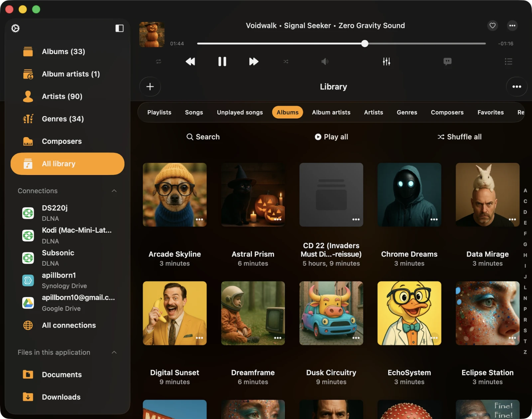Open Library more options menu
Viewport: 532px width, 419px height.
[x=517, y=87]
